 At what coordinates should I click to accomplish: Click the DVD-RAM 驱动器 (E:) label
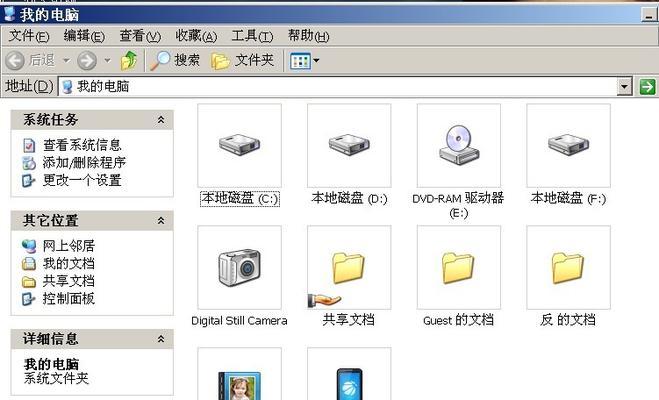459,205
